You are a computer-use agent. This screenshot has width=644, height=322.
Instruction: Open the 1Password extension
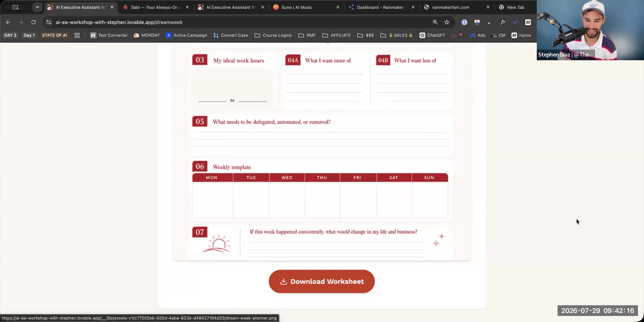pyautogui.click(x=464, y=22)
